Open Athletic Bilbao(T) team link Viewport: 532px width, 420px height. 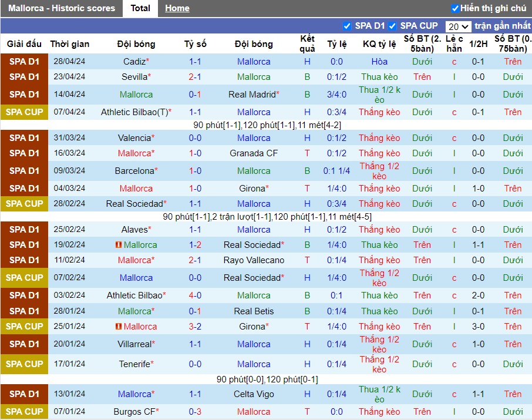click(x=134, y=112)
